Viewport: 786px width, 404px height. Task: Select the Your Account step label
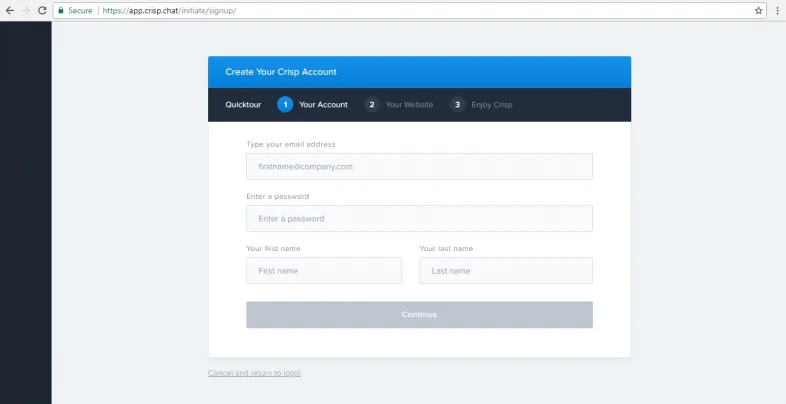click(323, 105)
